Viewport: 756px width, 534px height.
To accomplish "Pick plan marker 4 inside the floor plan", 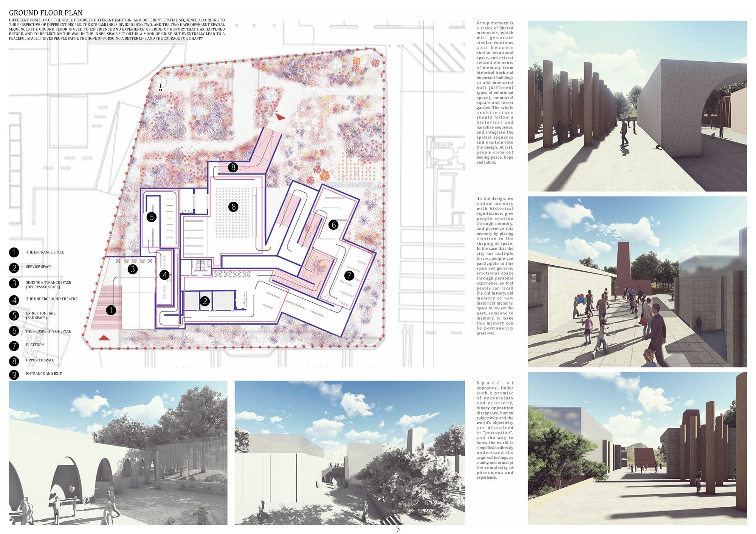I will click(164, 275).
